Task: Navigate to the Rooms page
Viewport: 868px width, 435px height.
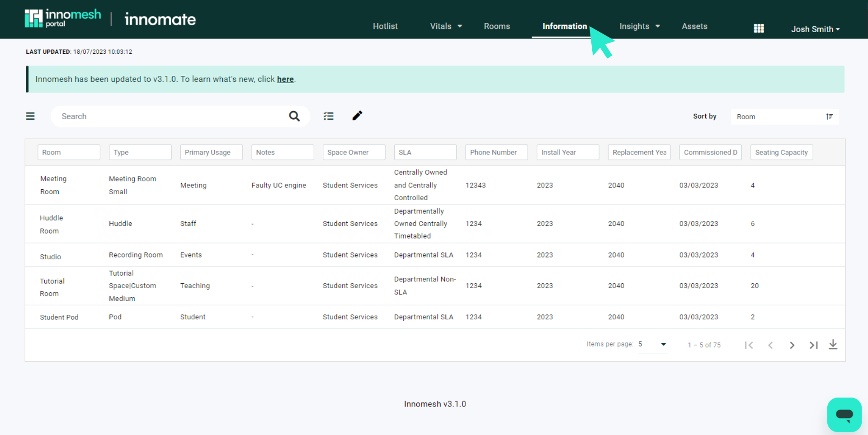Action: [x=497, y=26]
